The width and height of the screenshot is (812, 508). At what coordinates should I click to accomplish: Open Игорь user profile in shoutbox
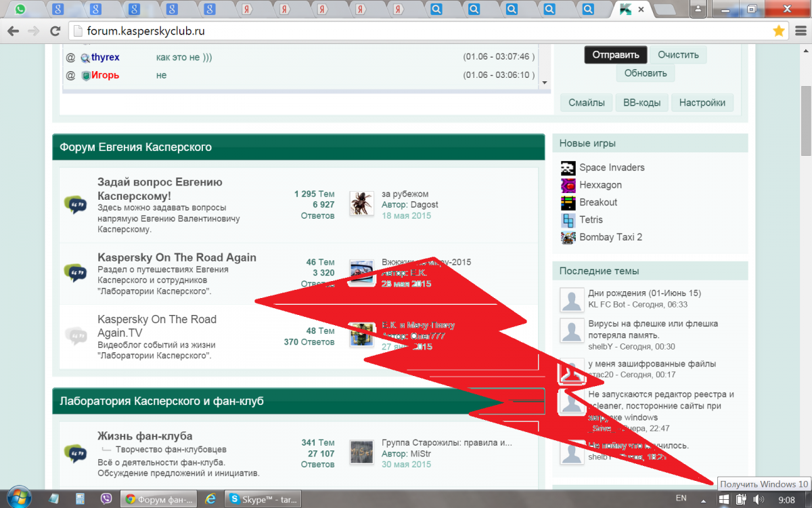click(x=105, y=75)
